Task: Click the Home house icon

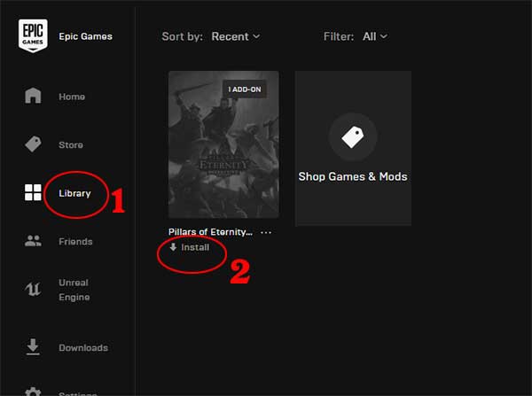Action: pos(33,97)
